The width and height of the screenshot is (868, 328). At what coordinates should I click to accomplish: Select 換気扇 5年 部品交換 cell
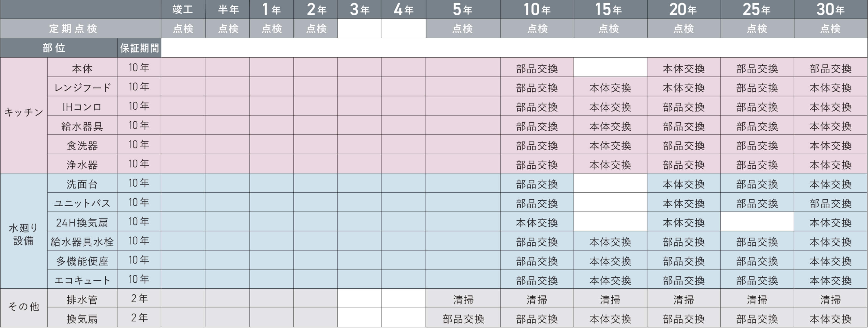[463, 318]
